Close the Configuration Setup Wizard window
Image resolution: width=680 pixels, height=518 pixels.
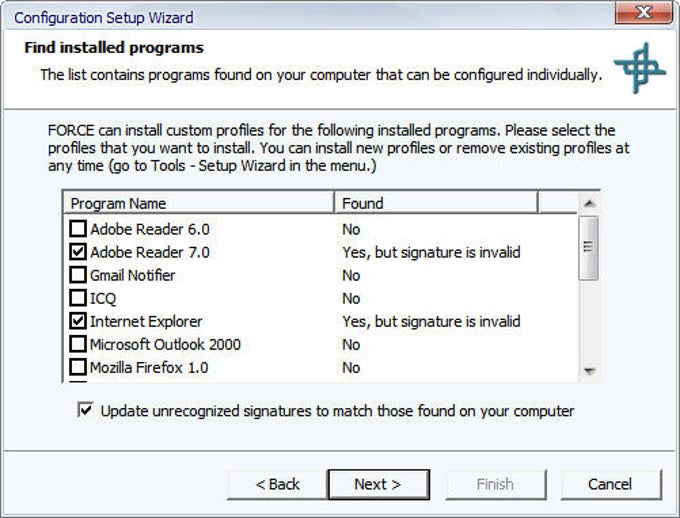(643, 14)
